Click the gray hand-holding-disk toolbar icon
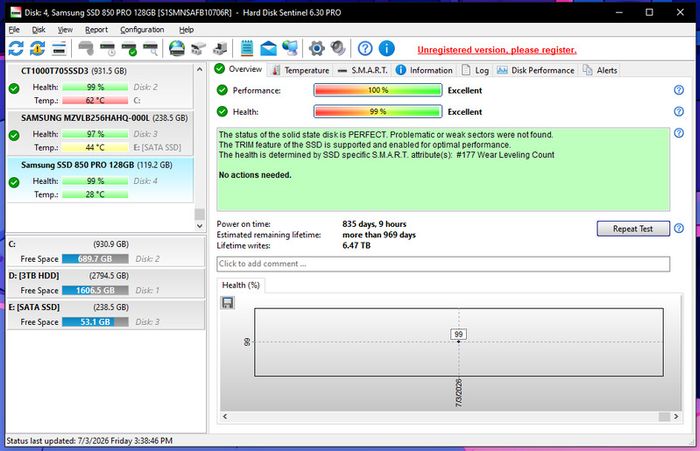The width and height of the screenshot is (700, 451). tap(86, 48)
